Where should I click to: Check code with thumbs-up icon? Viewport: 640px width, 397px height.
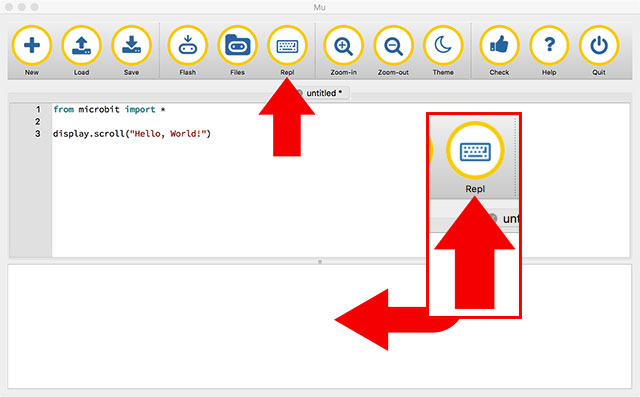pyautogui.click(x=500, y=45)
